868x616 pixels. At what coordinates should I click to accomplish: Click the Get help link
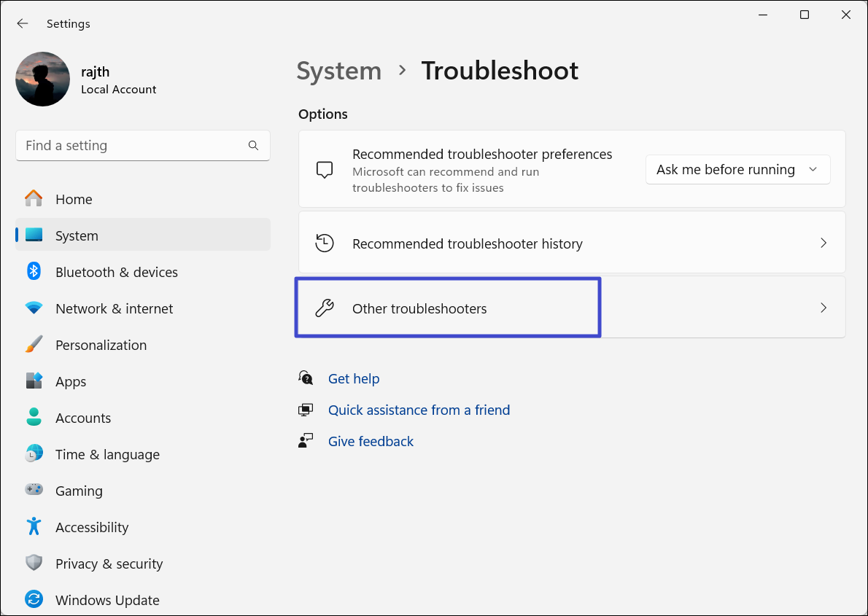click(x=354, y=378)
